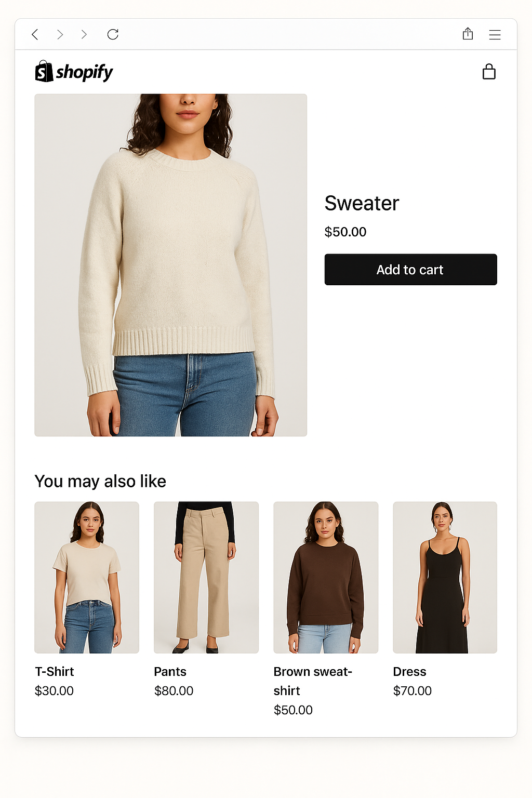This screenshot has width=532, height=798.
Task: Add the Sweater to cart
Action: point(410,270)
